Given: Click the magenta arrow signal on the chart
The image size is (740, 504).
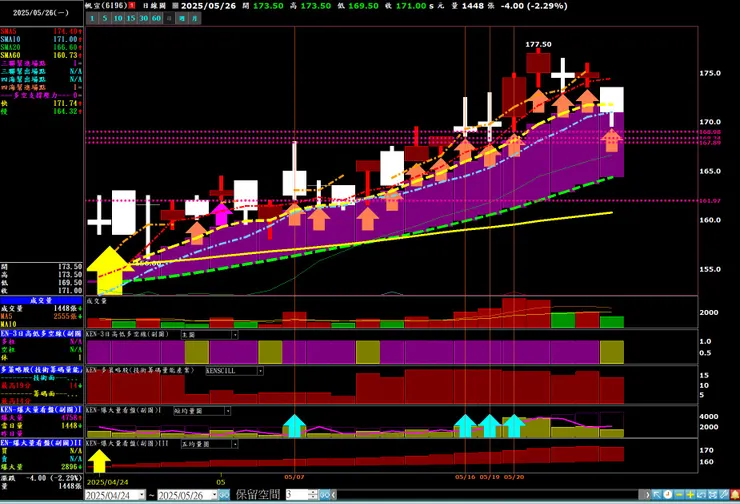Looking at the screenshot, I should (221, 213).
